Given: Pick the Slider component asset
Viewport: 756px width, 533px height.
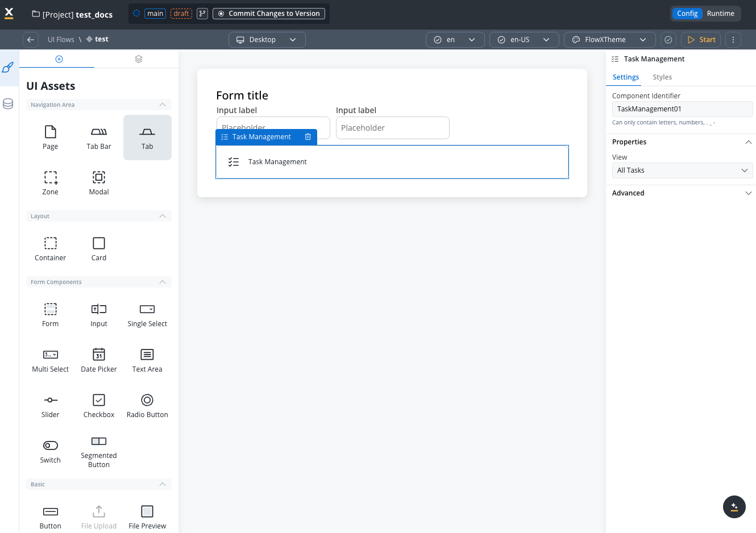Looking at the screenshot, I should (x=51, y=406).
